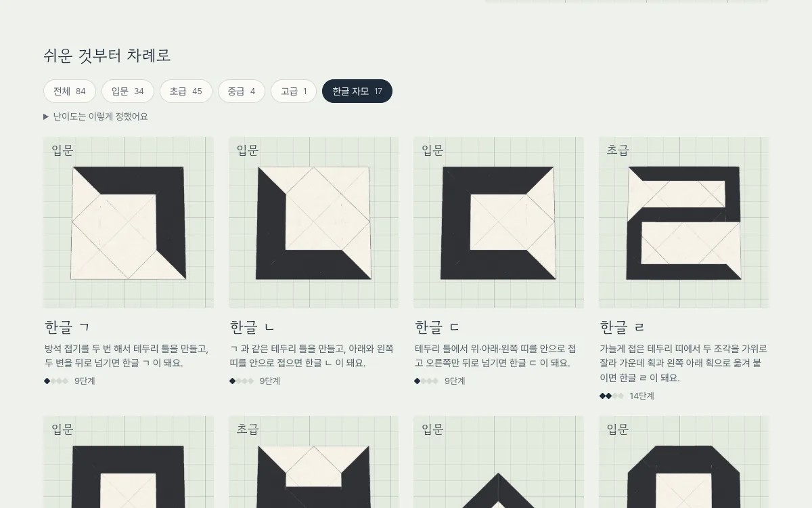Select the 한글 자모 17 filter
812x508 pixels.
(357, 91)
